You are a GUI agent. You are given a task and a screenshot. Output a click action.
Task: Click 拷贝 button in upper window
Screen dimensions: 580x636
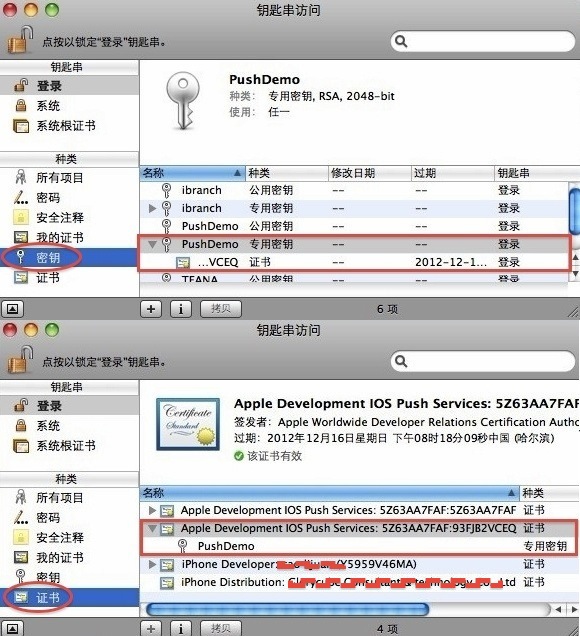[x=221, y=309]
